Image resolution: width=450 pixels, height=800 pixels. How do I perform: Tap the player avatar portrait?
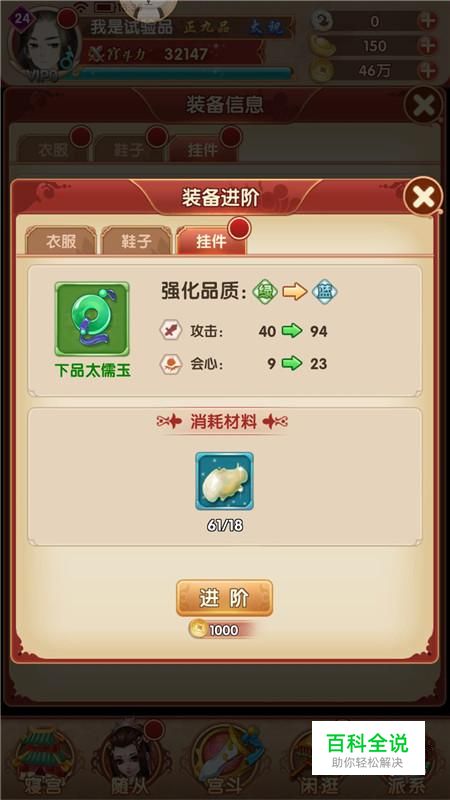pos(45,43)
